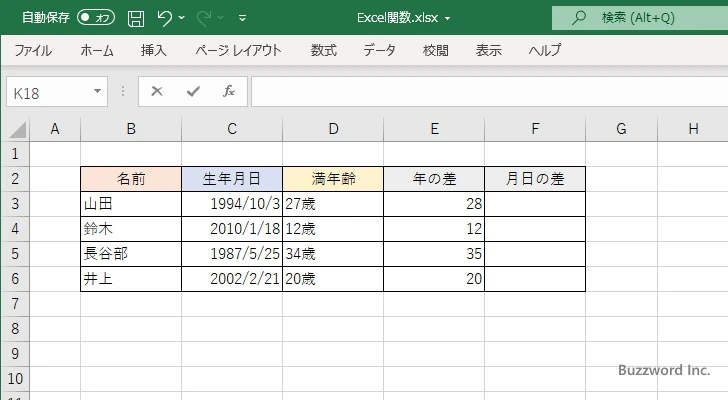Select the date cell 2002/2/21

click(232, 279)
